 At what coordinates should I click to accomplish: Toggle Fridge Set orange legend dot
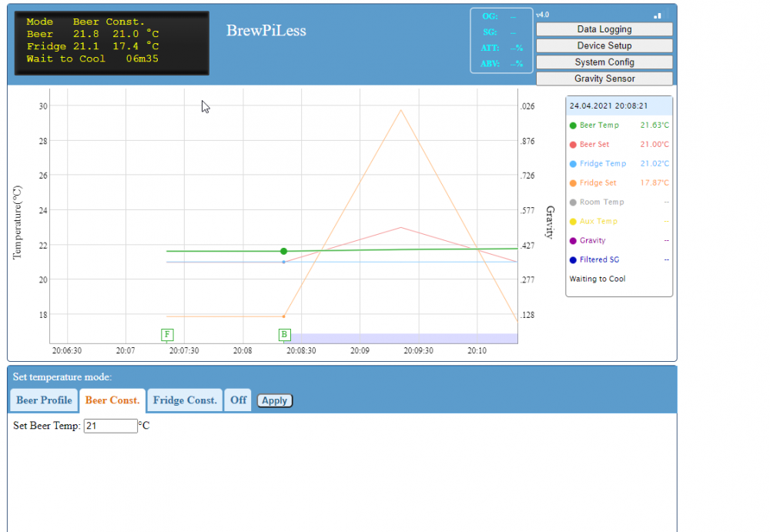click(x=573, y=183)
